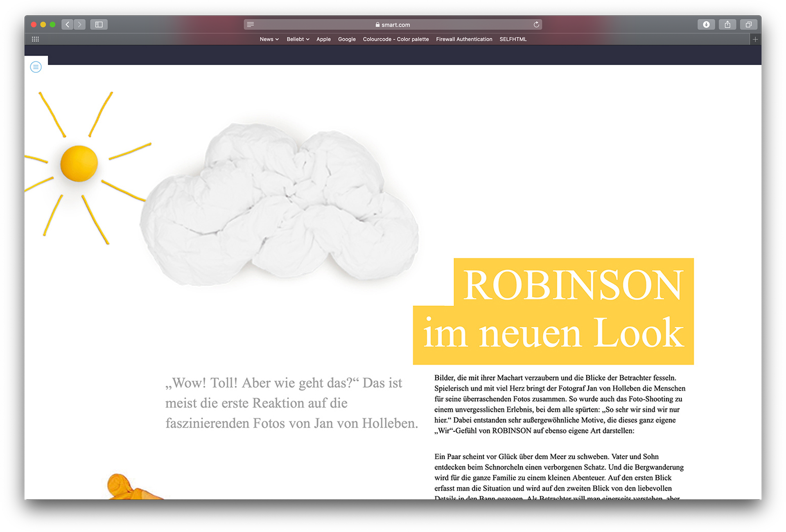Open the Google bookmark
This screenshot has width=786, height=532.
click(347, 39)
